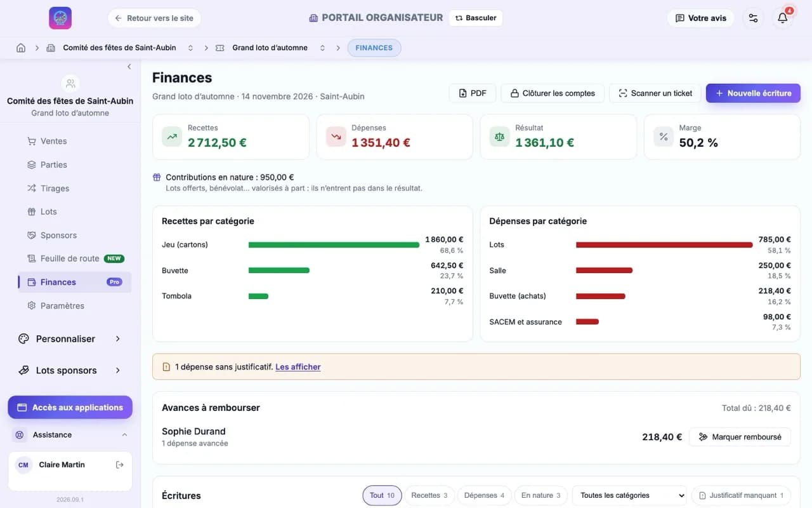
Task: Click the Résultat balance scale icon
Action: (499, 137)
